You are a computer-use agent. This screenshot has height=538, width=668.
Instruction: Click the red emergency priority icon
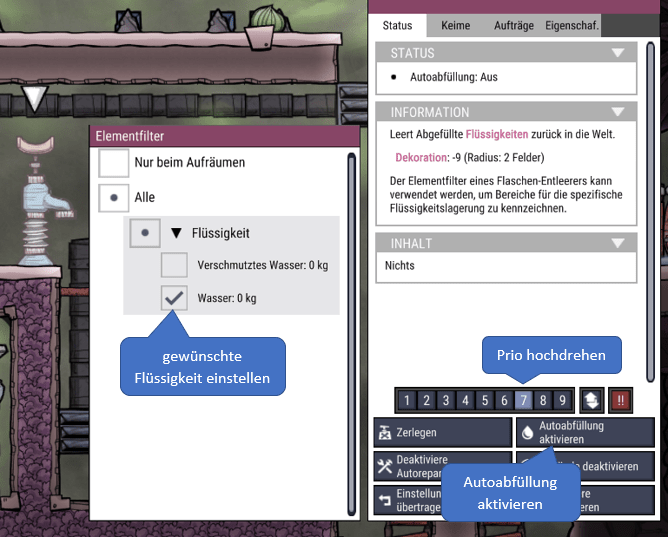[x=620, y=400]
